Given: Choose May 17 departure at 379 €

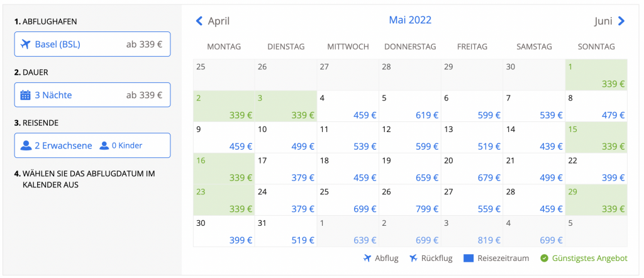Looking at the screenshot, I should (286, 169).
